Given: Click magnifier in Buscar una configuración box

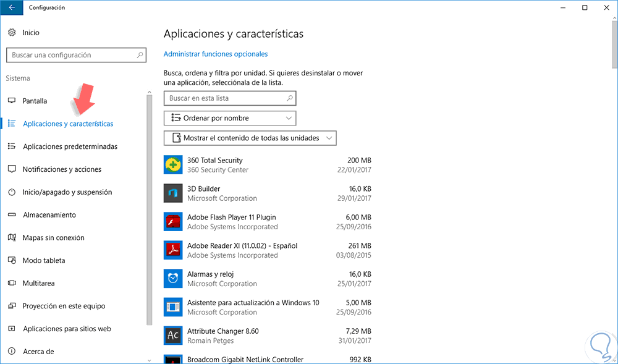Looking at the screenshot, I should point(140,55).
